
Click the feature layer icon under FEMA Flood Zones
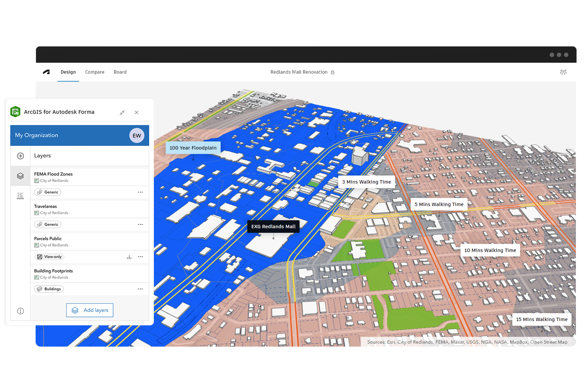pos(37,181)
